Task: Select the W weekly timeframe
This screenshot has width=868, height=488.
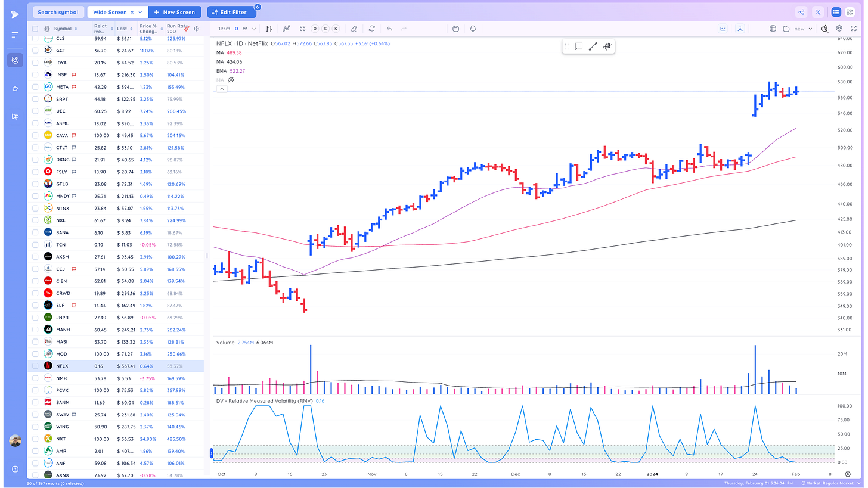Action: pyautogui.click(x=245, y=29)
